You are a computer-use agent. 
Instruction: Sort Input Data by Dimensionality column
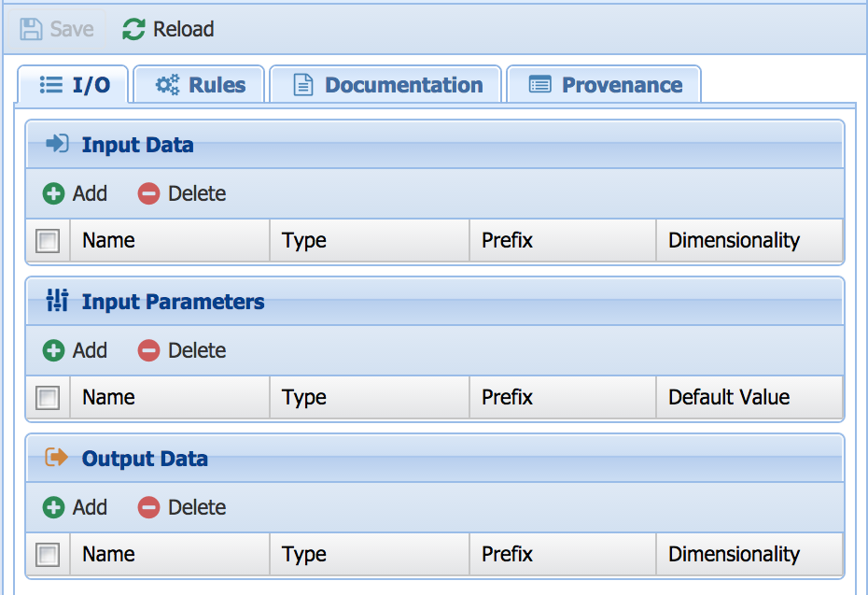[734, 241]
